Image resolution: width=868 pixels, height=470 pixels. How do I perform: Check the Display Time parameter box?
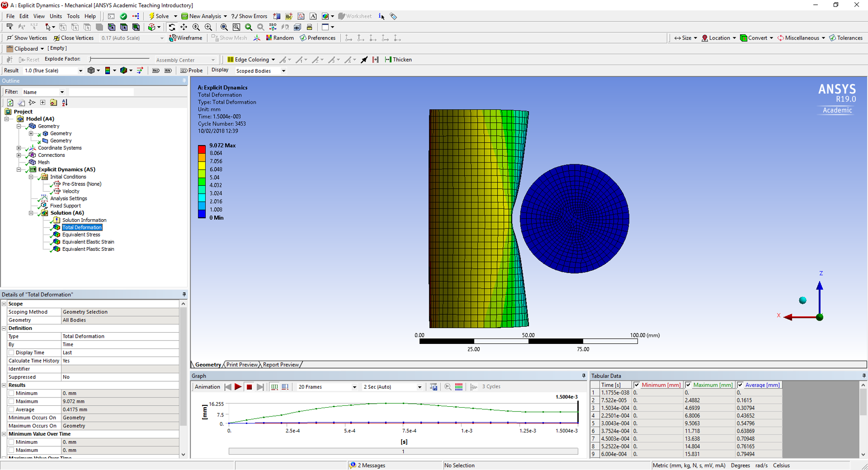tap(12, 353)
